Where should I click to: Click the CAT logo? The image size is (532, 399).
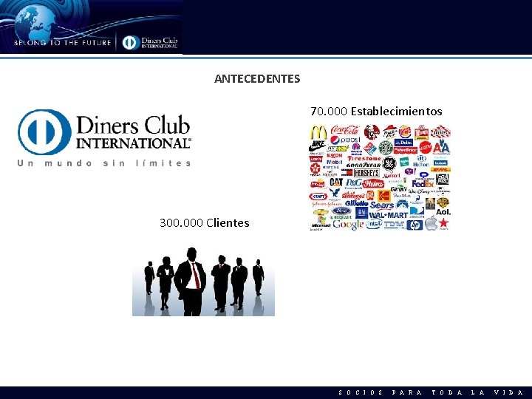(336, 183)
